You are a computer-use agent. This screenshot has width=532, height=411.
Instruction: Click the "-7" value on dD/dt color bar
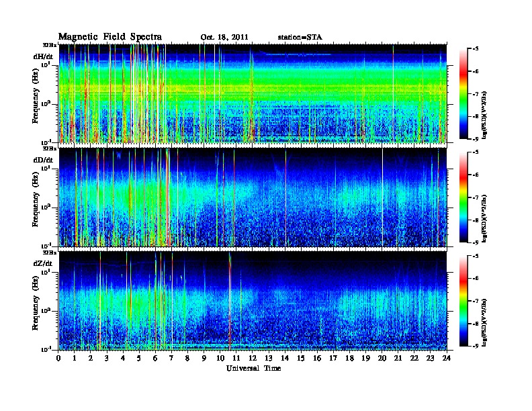476,197
